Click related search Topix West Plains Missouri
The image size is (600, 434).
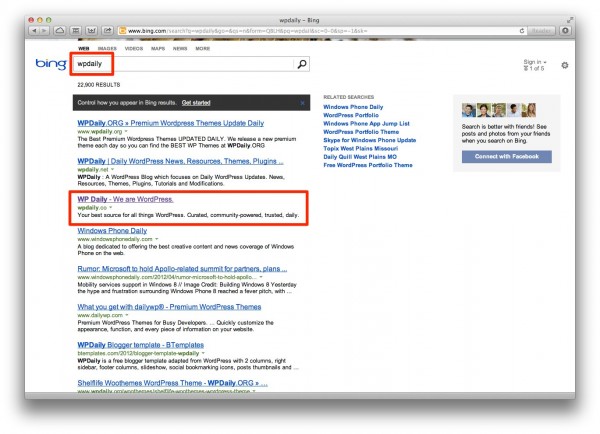[x=360, y=148]
